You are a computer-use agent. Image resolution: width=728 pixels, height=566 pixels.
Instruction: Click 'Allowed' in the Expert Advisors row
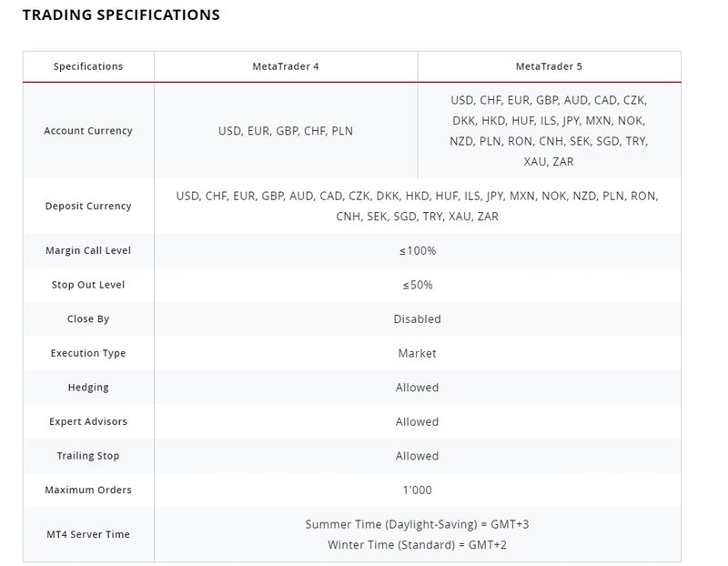coord(417,421)
